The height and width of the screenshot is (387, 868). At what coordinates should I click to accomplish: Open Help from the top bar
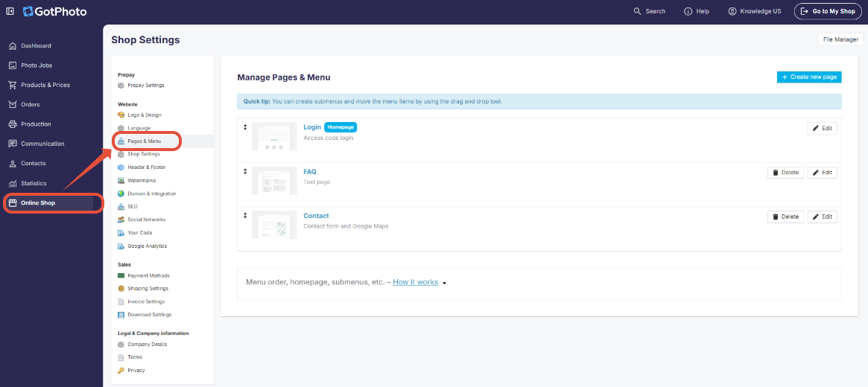697,11
